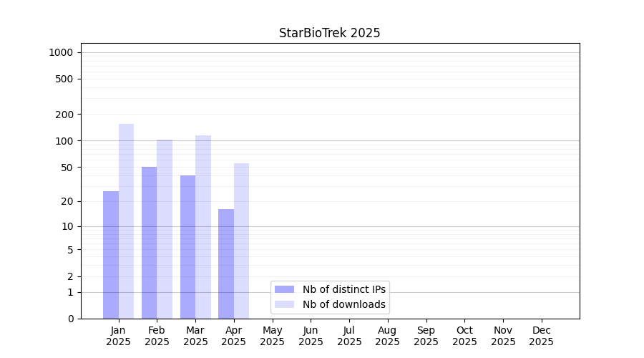
Task: Select the April distinct IPs bar
Action: coord(226,263)
